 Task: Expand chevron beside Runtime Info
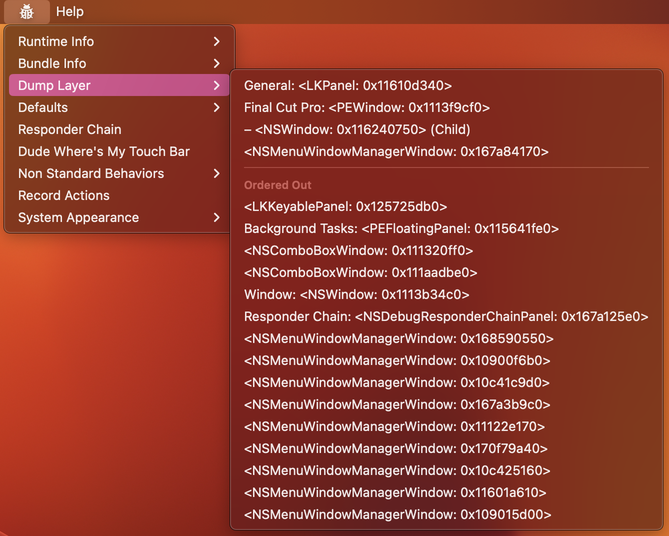coord(217,41)
